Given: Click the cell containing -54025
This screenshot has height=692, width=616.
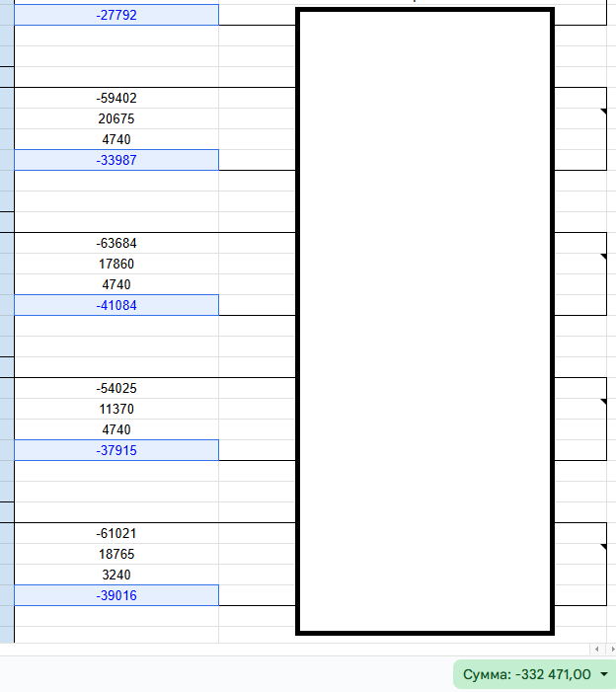Looking at the screenshot, I should point(116,388).
